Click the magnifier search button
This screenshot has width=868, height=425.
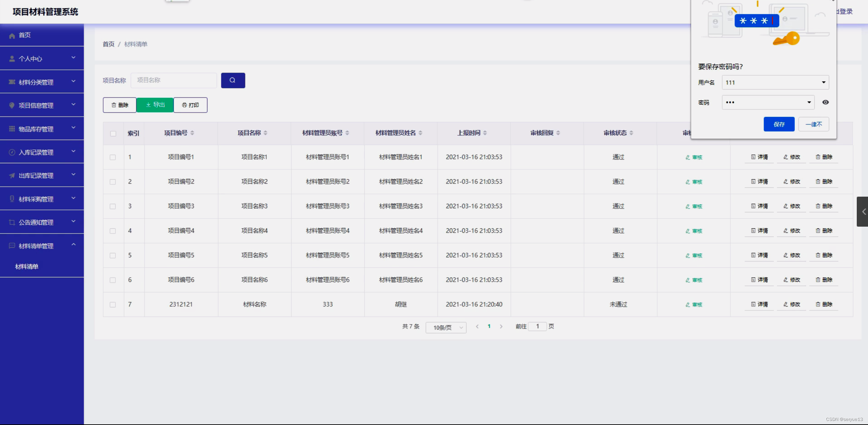233,80
